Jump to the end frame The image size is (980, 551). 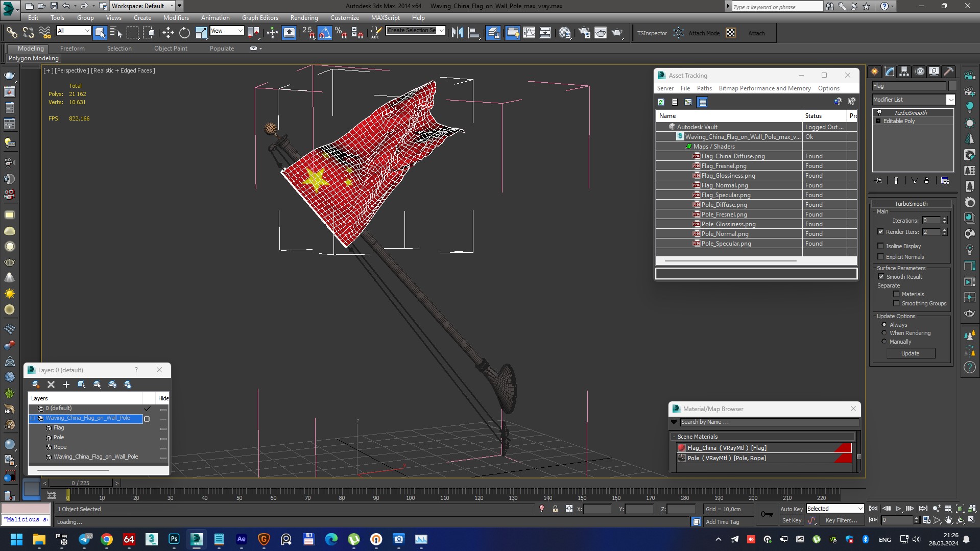coord(923,509)
